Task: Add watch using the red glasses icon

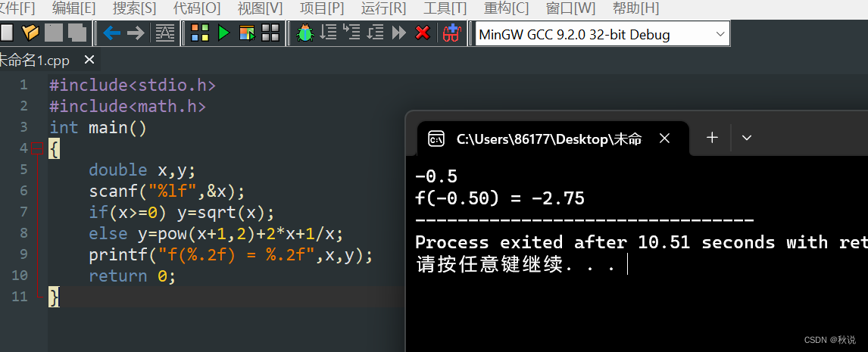Action: pos(451,33)
